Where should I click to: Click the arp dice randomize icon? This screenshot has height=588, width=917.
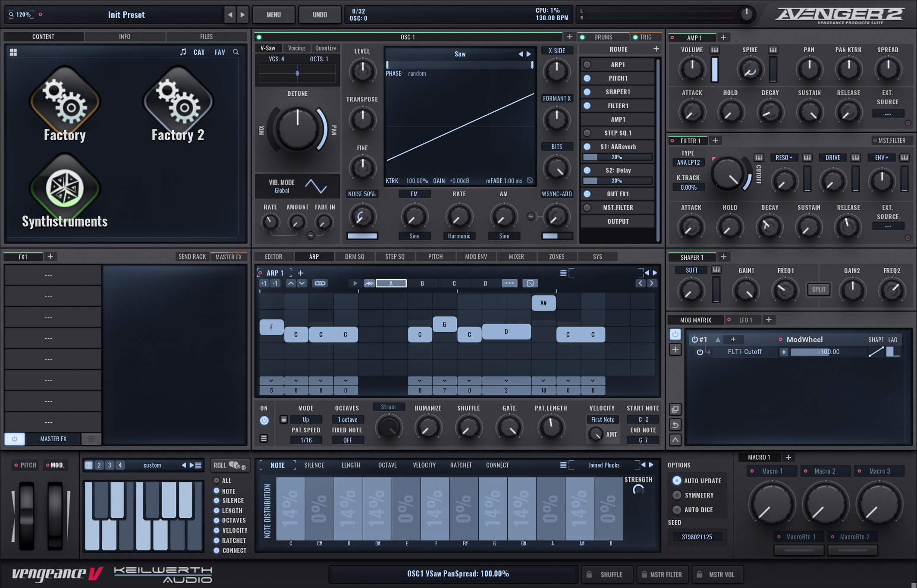point(530,283)
